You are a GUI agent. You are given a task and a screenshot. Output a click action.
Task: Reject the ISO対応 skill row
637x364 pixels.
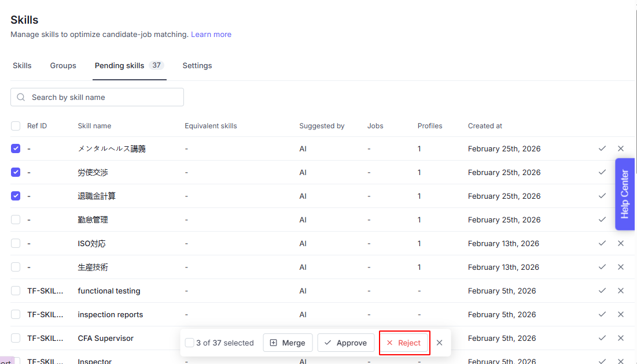pyautogui.click(x=621, y=243)
